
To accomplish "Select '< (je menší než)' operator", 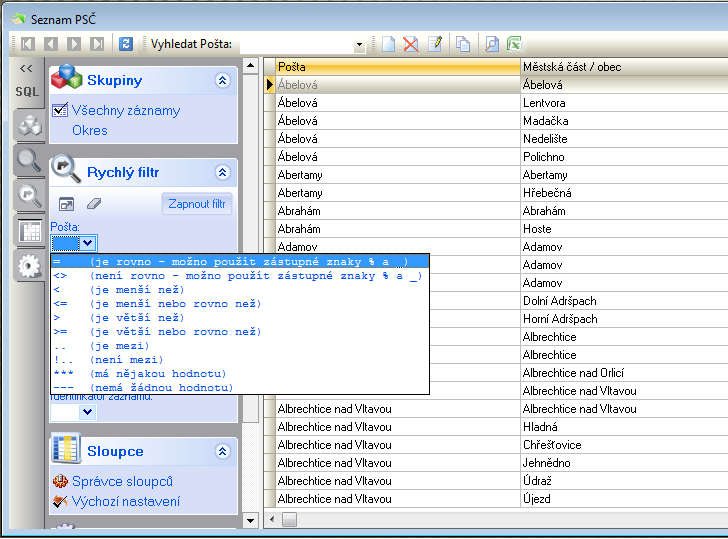I will click(240, 290).
